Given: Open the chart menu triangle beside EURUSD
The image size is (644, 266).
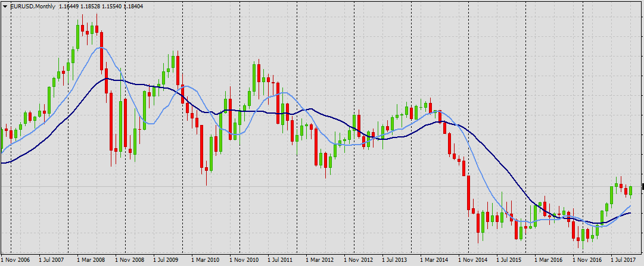Looking at the screenshot, I should (5, 6).
